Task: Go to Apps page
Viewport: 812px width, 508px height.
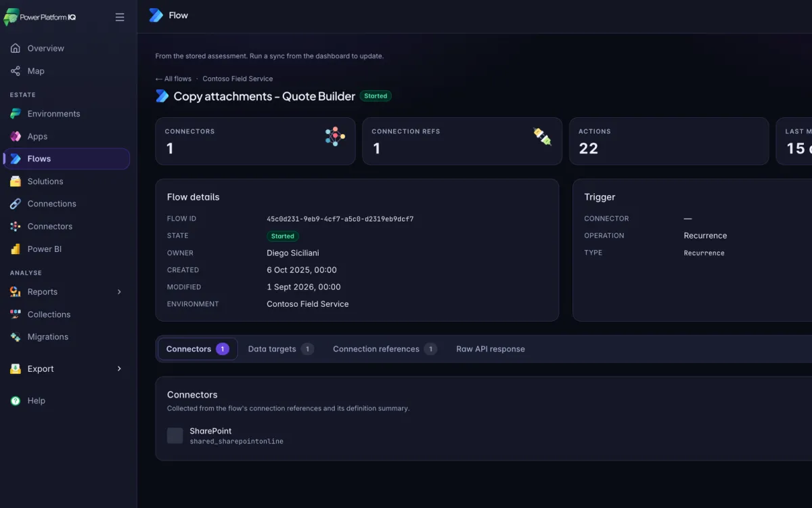Action: click(66, 136)
